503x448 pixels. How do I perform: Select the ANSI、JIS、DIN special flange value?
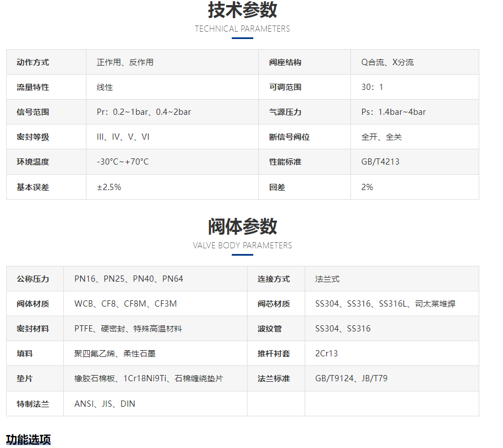105,404
